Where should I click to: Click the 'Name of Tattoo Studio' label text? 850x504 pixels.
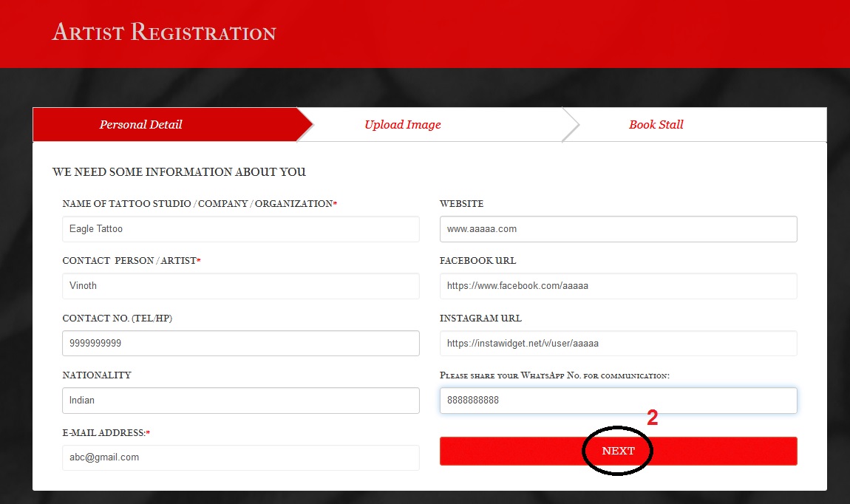tap(197, 204)
